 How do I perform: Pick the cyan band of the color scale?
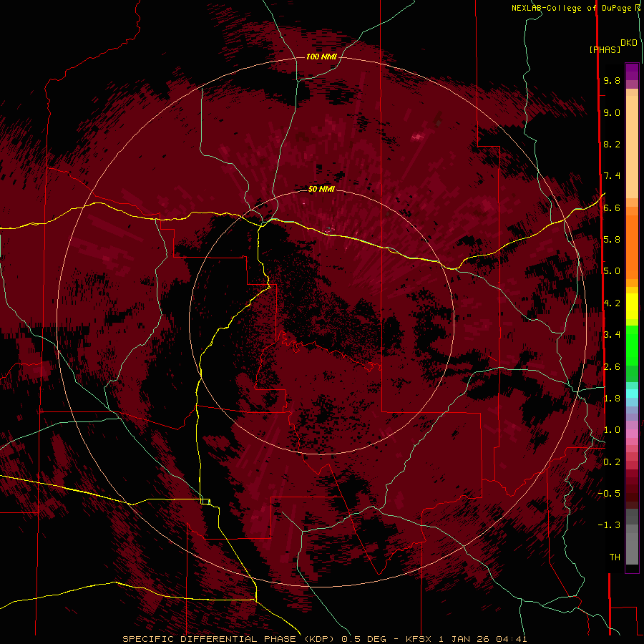tap(632, 394)
